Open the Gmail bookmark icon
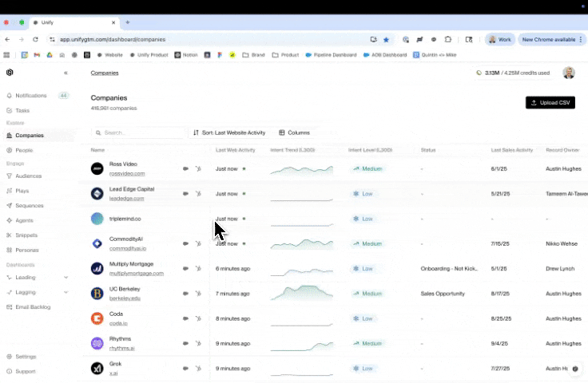Image resolution: width=588 pixels, height=383 pixels. click(37, 55)
